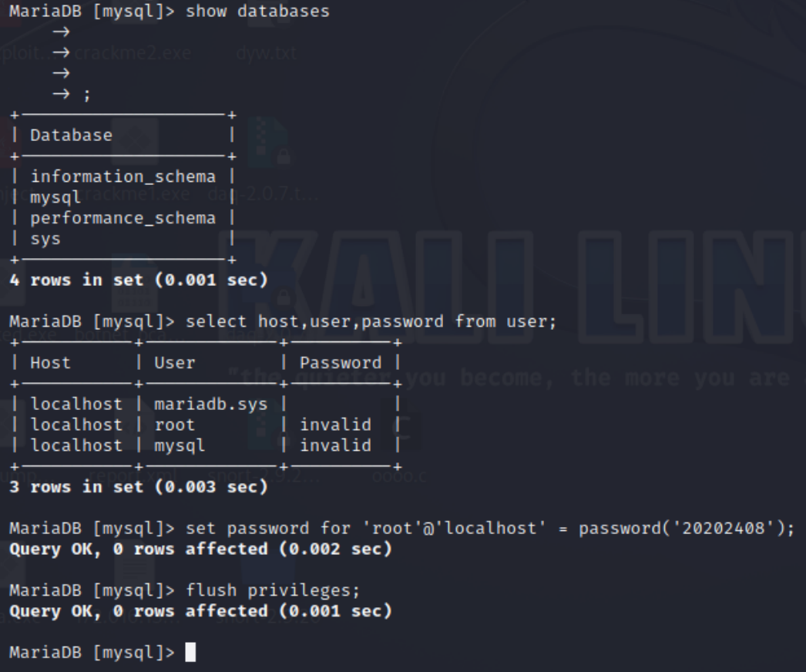Click the 'invalid' password in the root row
The image size is (806, 672).
pos(335,425)
